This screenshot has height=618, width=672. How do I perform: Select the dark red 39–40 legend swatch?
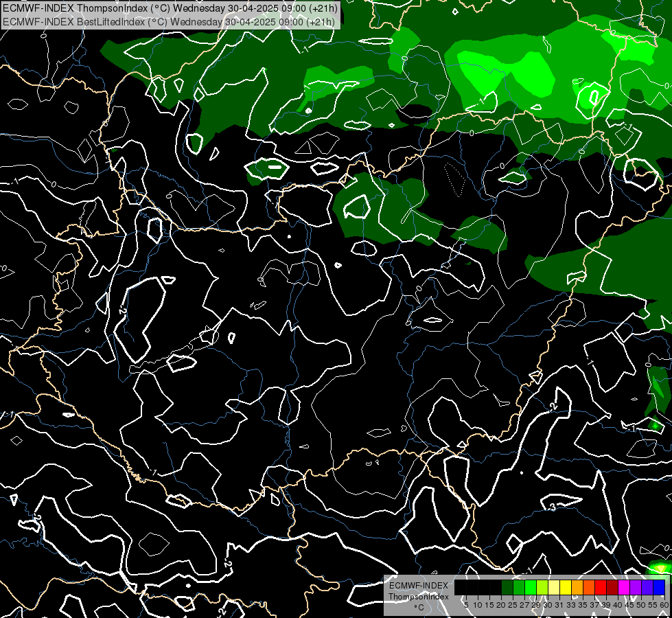point(612,587)
